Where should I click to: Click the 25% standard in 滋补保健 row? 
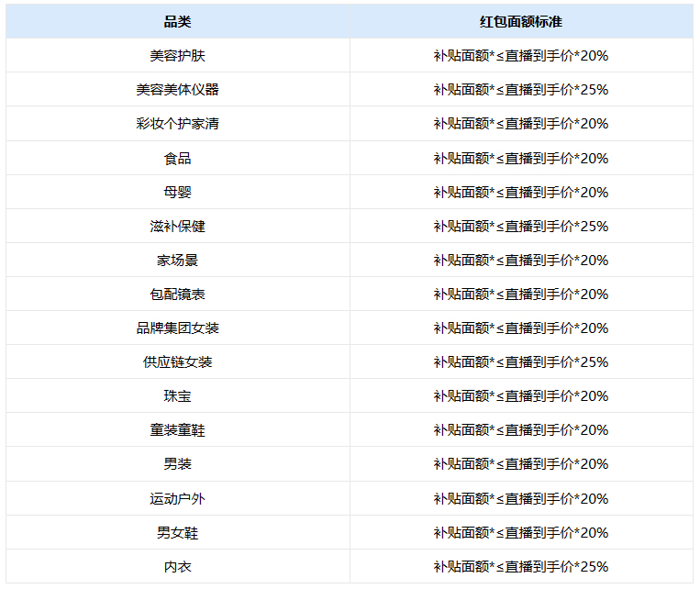click(521, 227)
